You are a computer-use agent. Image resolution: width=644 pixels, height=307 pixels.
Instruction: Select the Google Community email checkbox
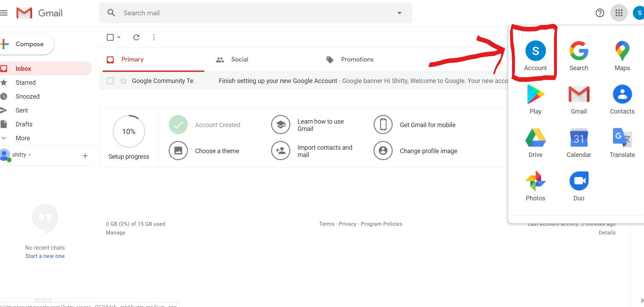point(110,81)
